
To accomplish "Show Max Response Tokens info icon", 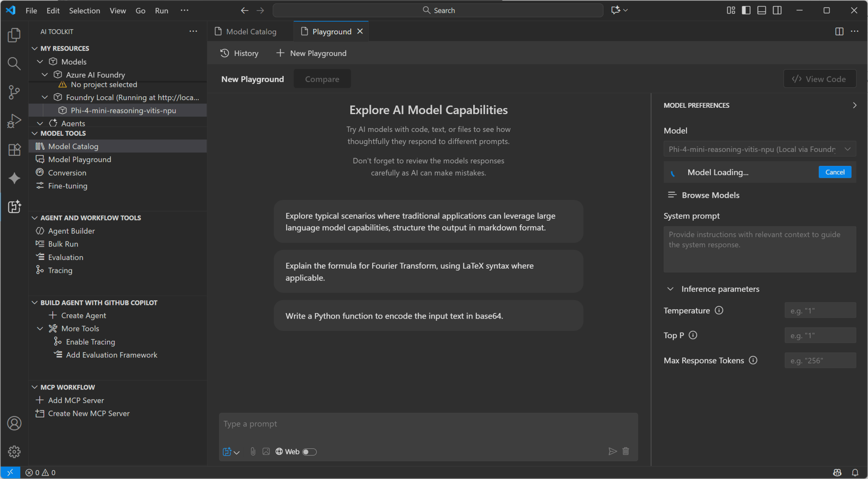I will pyautogui.click(x=753, y=360).
